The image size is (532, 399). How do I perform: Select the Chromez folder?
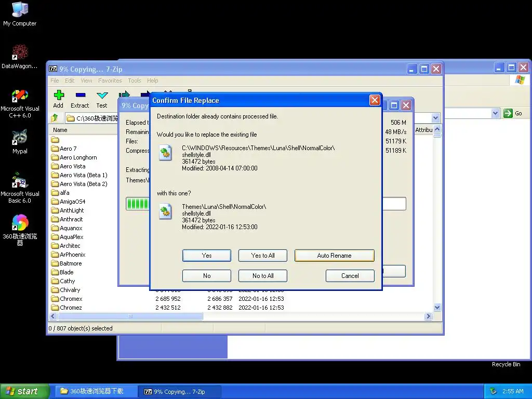point(66,308)
